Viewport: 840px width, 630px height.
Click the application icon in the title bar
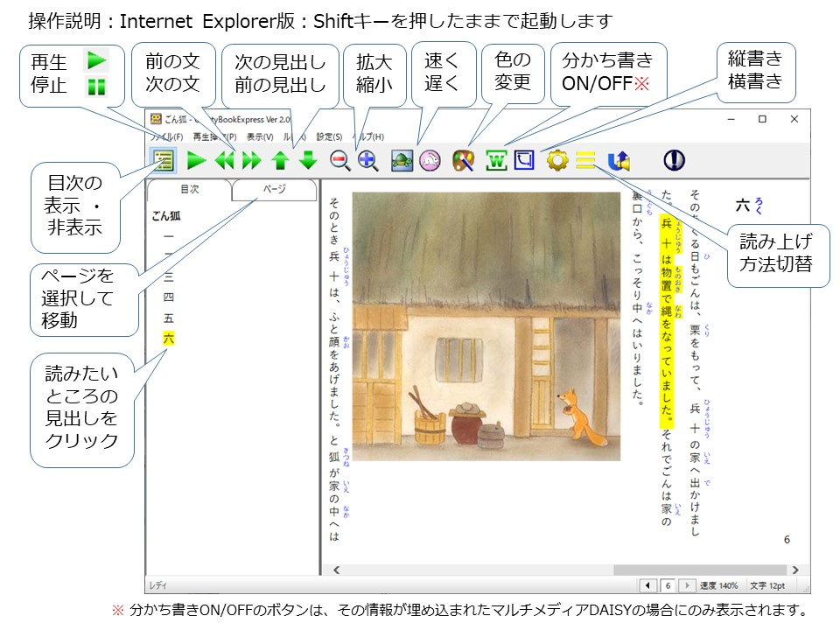click(156, 119)
